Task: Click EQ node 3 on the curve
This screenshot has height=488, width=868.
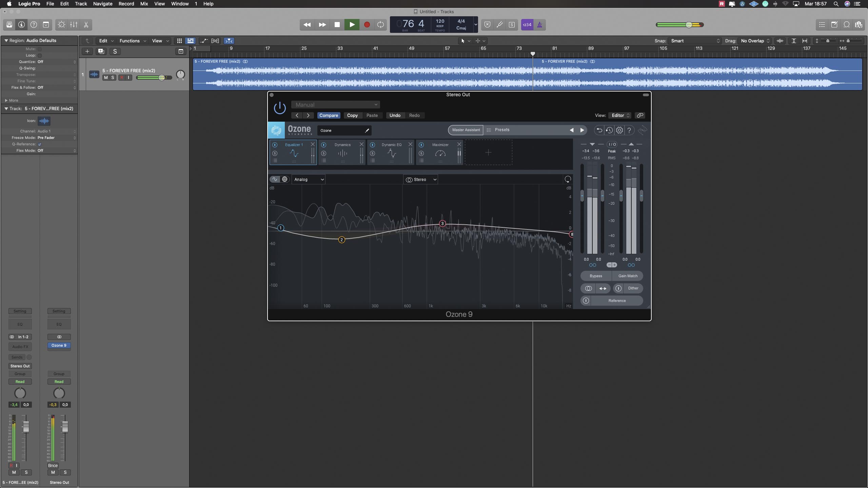Action: (442, 224)
